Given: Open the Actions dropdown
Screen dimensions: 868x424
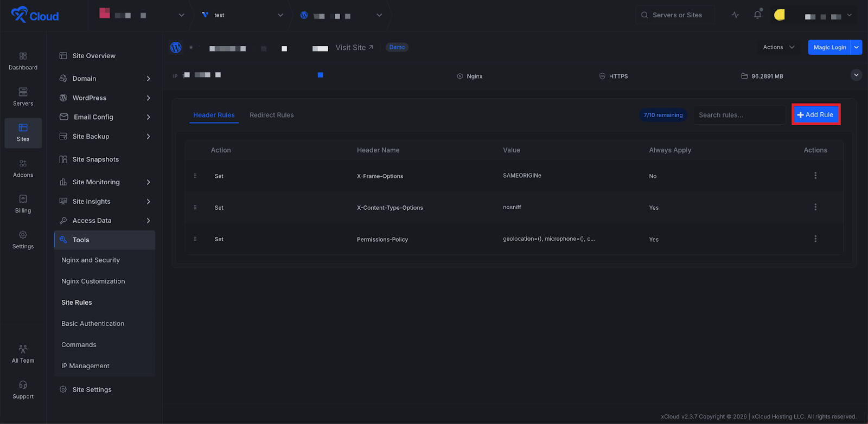Looking at the screenshot, I should [778, 47].
